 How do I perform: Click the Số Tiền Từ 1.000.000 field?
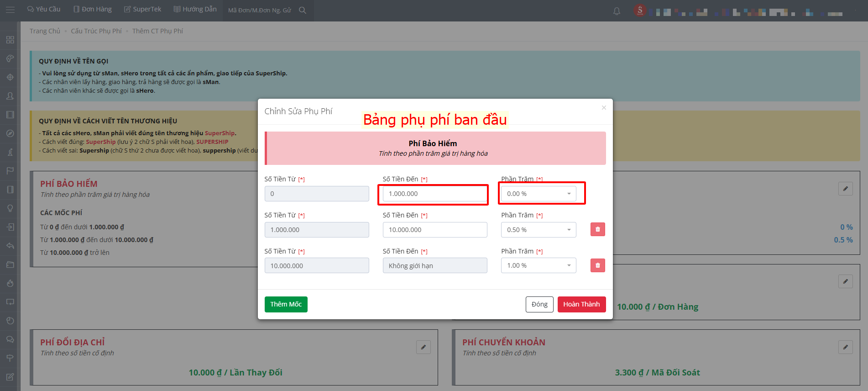tap(317, 230)
